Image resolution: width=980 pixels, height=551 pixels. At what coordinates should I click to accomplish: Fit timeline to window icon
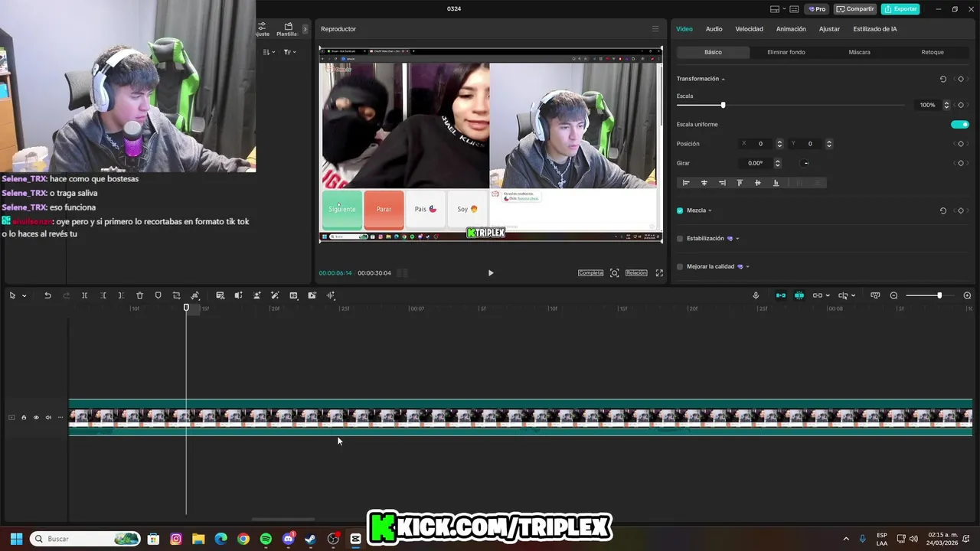(x=875, y=295)
